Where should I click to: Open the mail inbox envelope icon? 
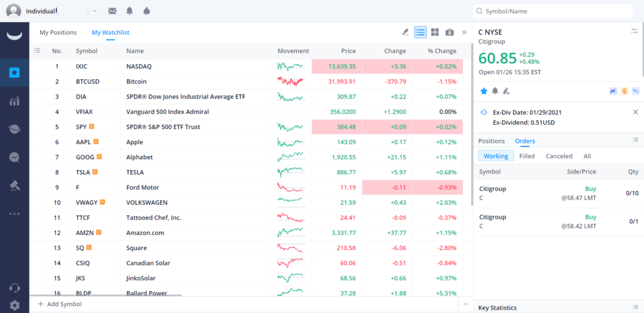[x=113, y=11]
